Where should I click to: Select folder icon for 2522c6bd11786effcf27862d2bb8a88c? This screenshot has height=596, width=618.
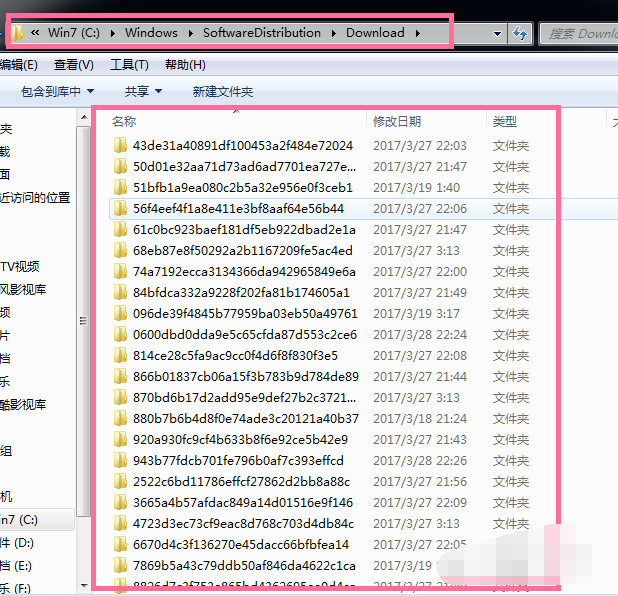click(x=120, y=481)
